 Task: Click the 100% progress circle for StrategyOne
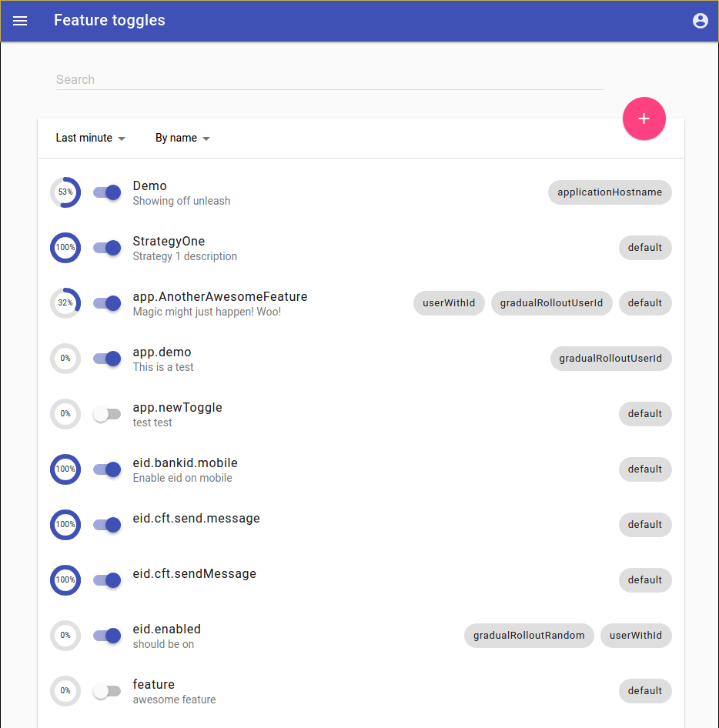click(65, 248)
